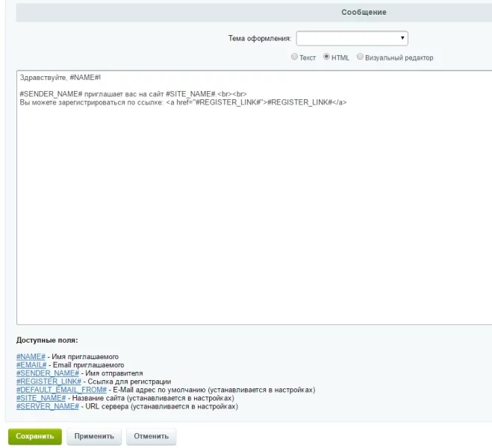Switch to Визуальный редактор mode
The height and width of the screenshot is (448, 492).
[x=361, y=57]
